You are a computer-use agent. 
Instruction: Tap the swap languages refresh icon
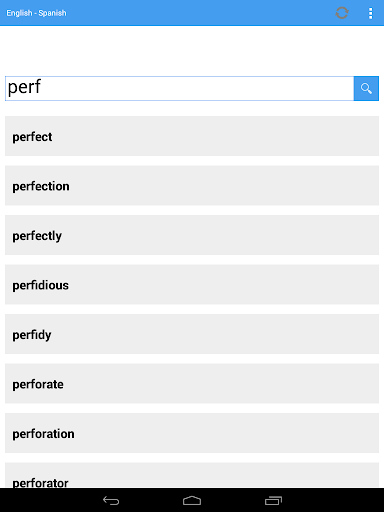tap(342, 13)
